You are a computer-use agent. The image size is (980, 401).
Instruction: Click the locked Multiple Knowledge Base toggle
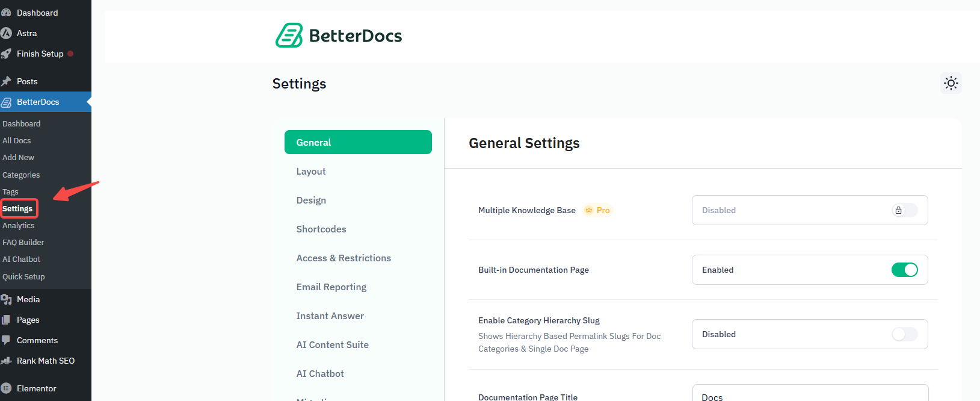(904, 210)
